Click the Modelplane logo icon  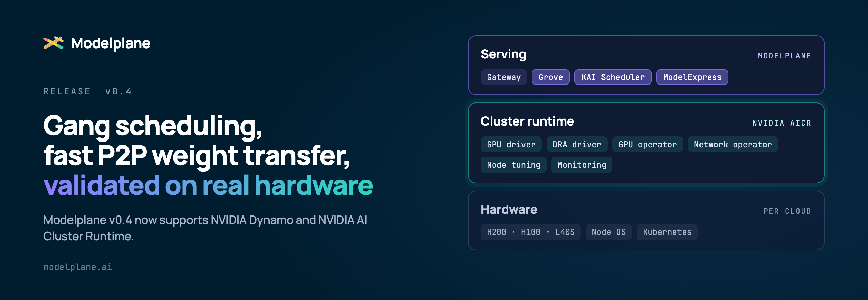[54, 43]
